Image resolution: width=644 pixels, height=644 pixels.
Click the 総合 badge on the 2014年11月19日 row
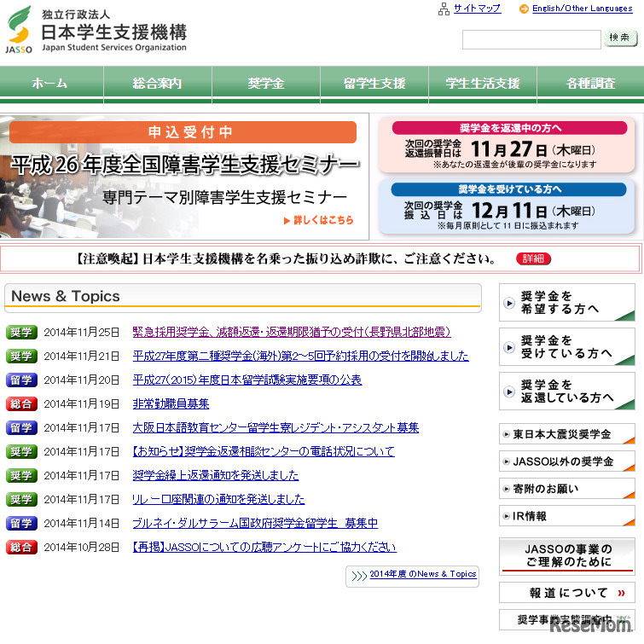point(21,403)
